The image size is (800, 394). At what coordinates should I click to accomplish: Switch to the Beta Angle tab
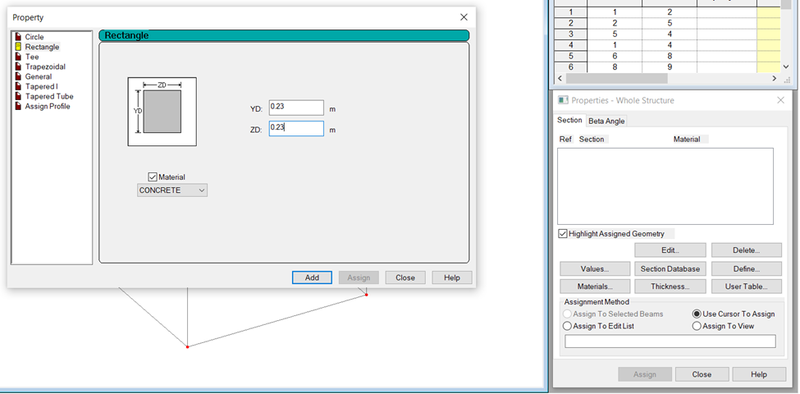tap(607, 121)
